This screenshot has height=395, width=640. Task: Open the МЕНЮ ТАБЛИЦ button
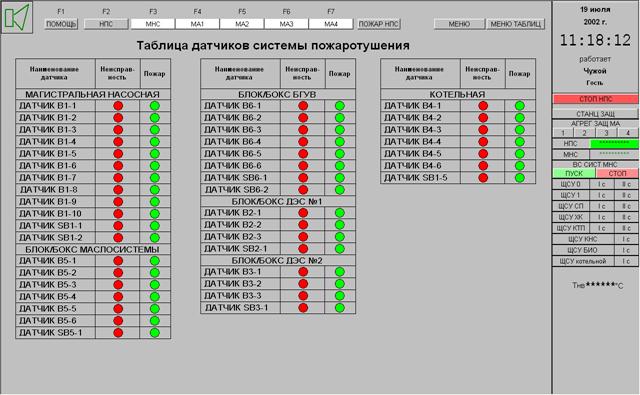click(x=516, y=24)
